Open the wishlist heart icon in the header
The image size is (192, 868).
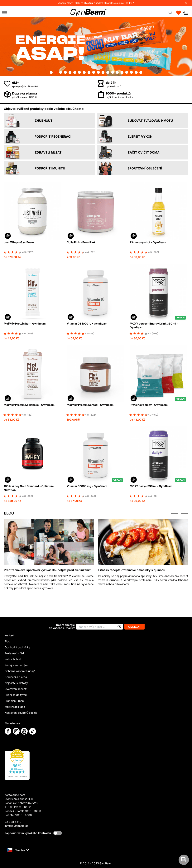(x=179, y=12)
